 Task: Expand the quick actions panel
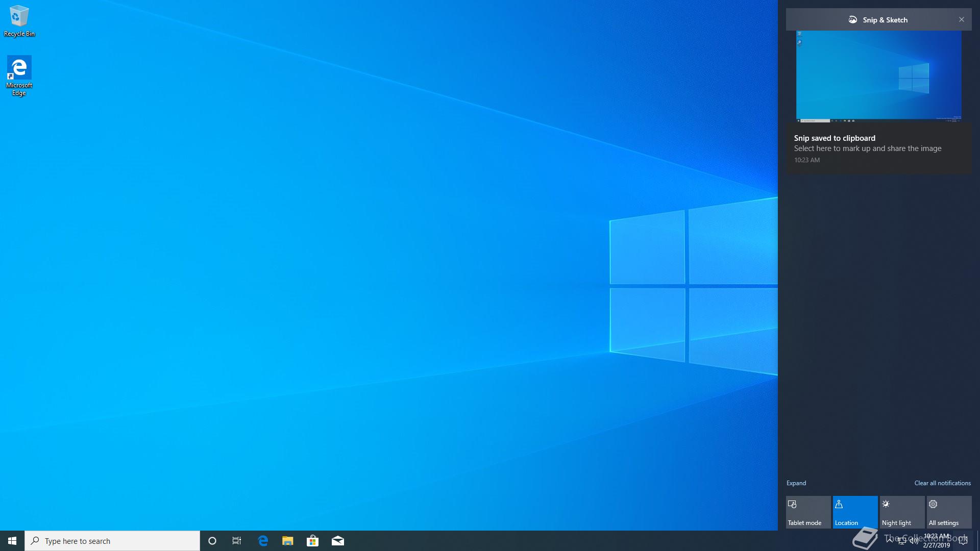[x=796, y=483]
